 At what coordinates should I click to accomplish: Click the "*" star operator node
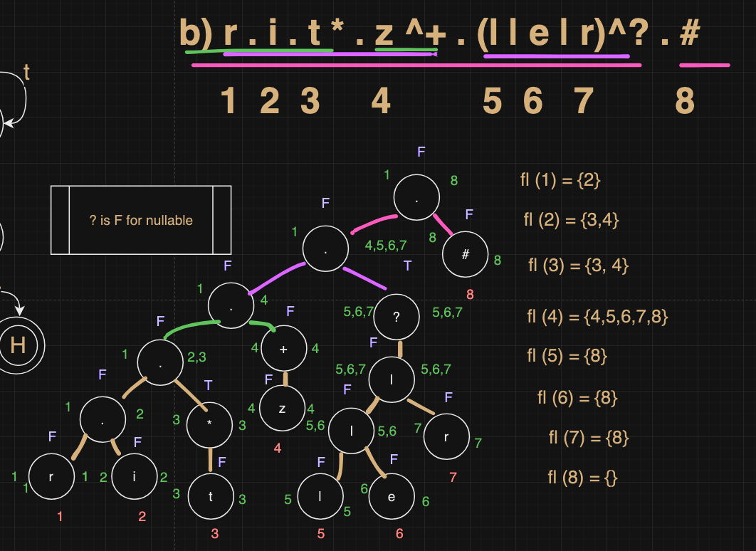click(209, 424)
